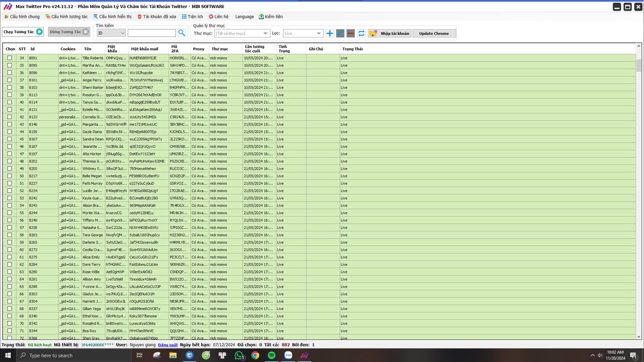Image resolution: width=644 pixels, height=362 pixels.
Task: Sort by the Cookies column header
Action: (x=69, y=49)
